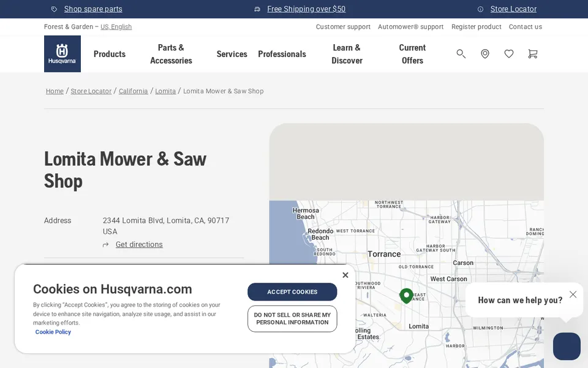
Task: Click the info icon beside Store Locator
Action: pos(480,9)
